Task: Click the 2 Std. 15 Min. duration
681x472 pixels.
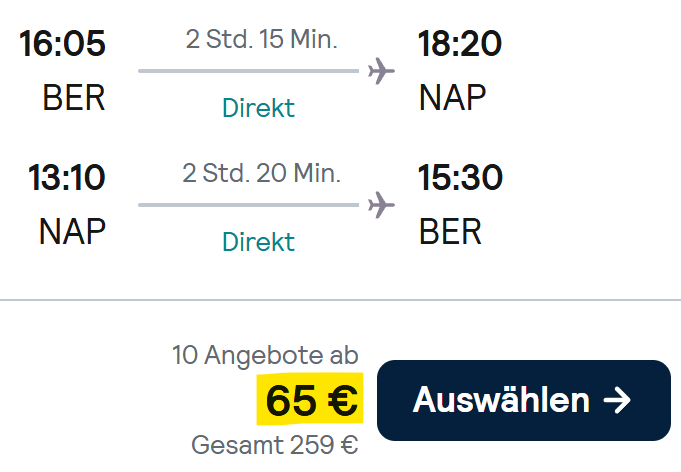Action: pyautogui.click(x=262, y=40)
